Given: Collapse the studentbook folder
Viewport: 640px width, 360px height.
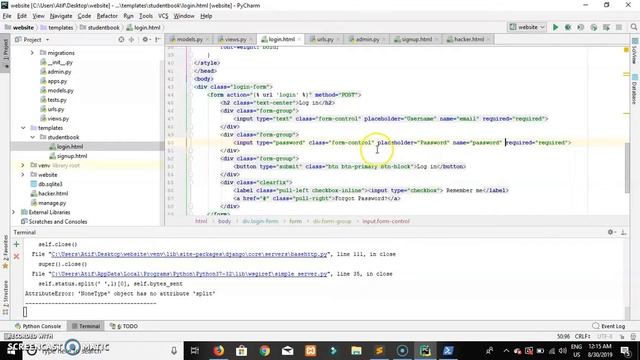Looking at the screenshot, I should coord(33,137).
